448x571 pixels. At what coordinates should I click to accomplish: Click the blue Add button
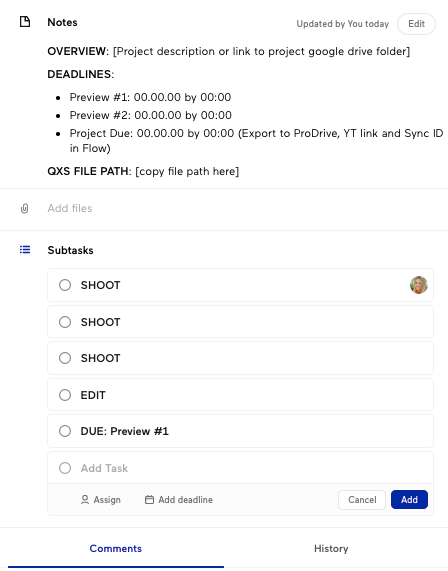[x=409, y=500]
